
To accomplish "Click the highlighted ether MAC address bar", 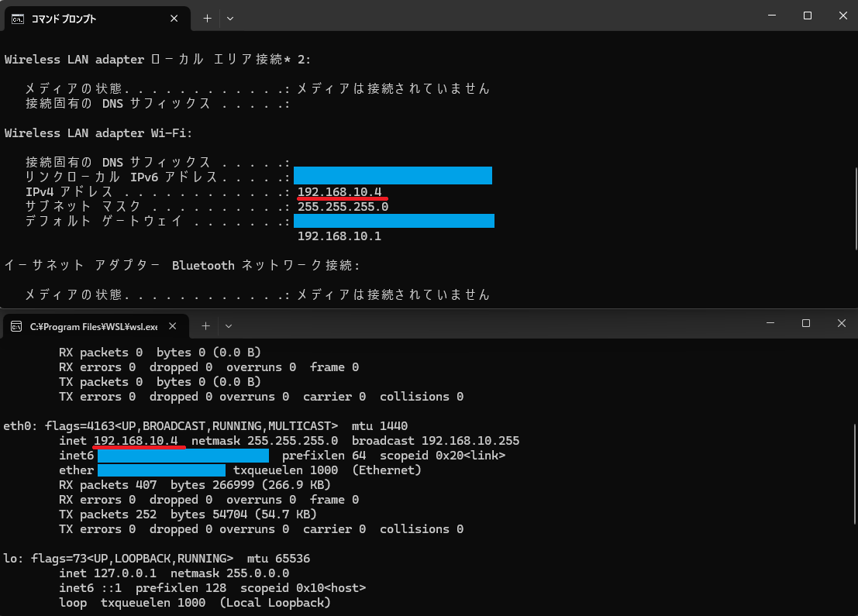I will 161,470.
